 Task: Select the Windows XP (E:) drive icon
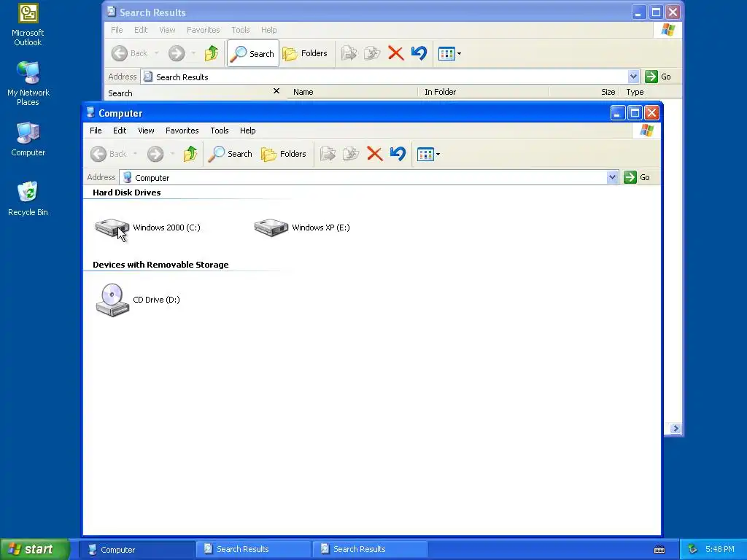tap(271, 227)
